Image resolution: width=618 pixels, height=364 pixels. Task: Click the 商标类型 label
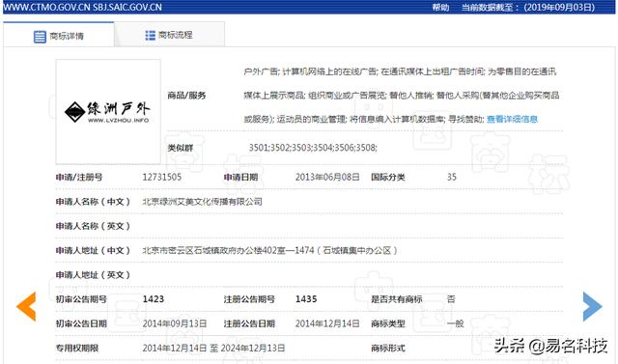[x=388, y=323]
